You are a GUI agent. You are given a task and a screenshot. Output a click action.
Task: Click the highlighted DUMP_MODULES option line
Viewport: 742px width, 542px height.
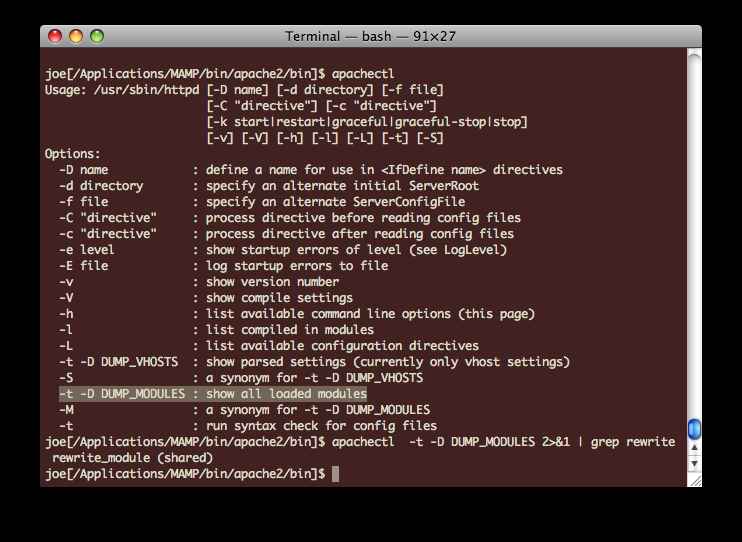coord(212,394)
